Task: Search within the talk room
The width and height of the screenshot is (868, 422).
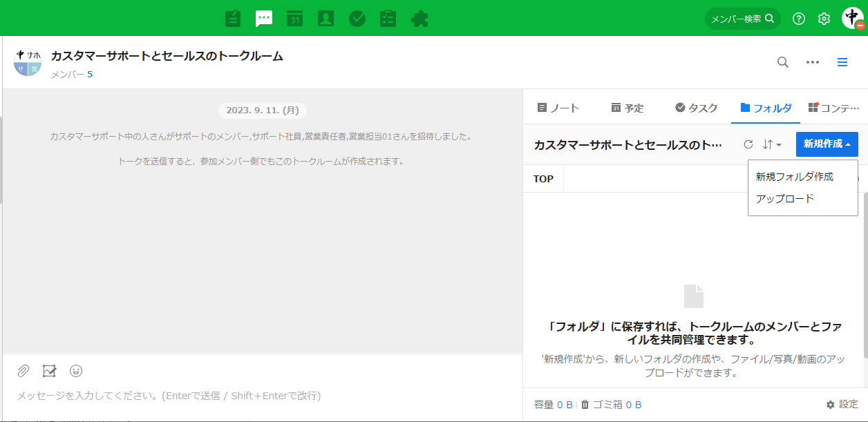Action: [782, 62]
